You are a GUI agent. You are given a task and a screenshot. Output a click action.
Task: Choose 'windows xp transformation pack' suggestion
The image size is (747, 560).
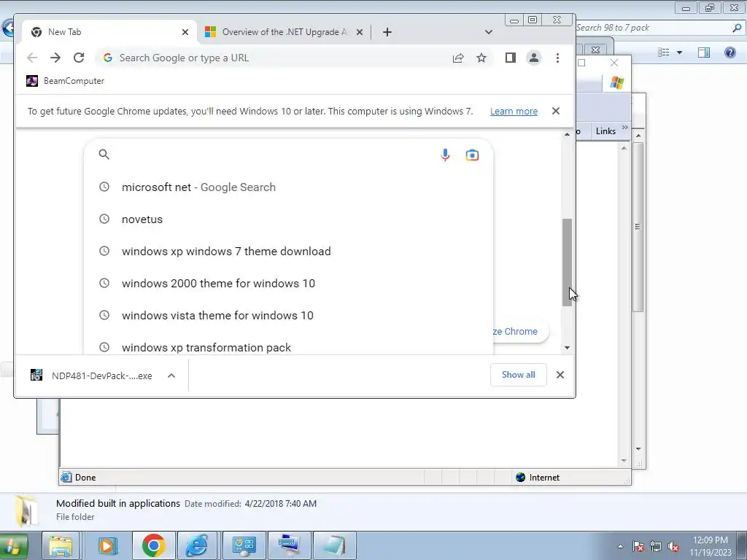[x=288, y=346]
